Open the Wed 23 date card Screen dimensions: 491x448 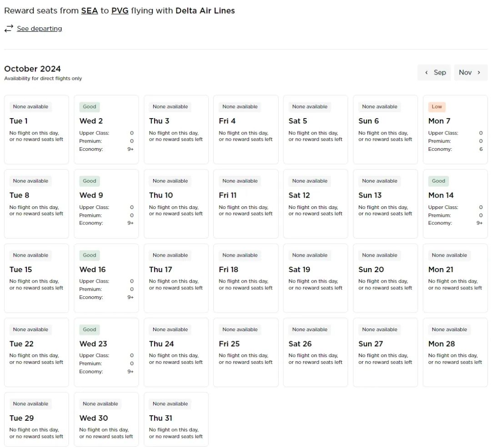pyautogui.click(x=106, y=352)
